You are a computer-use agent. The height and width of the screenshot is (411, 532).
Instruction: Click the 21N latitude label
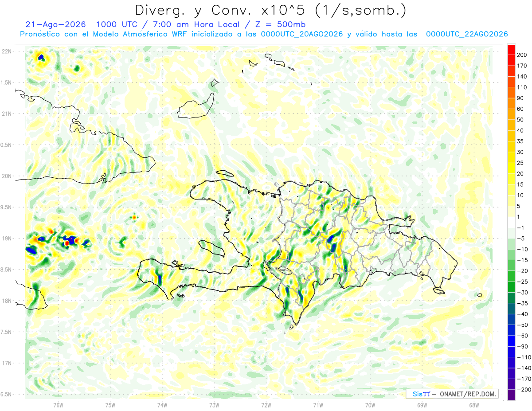7,114
